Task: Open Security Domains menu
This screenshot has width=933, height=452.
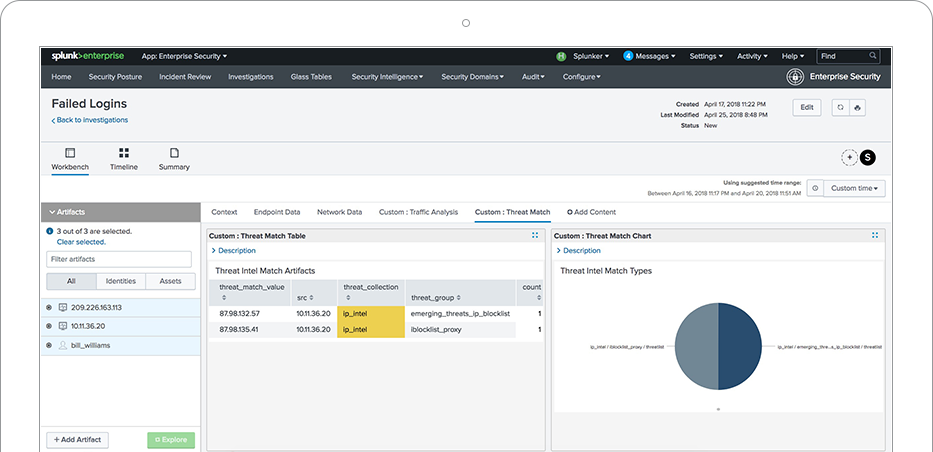Action: pos(472,77)
